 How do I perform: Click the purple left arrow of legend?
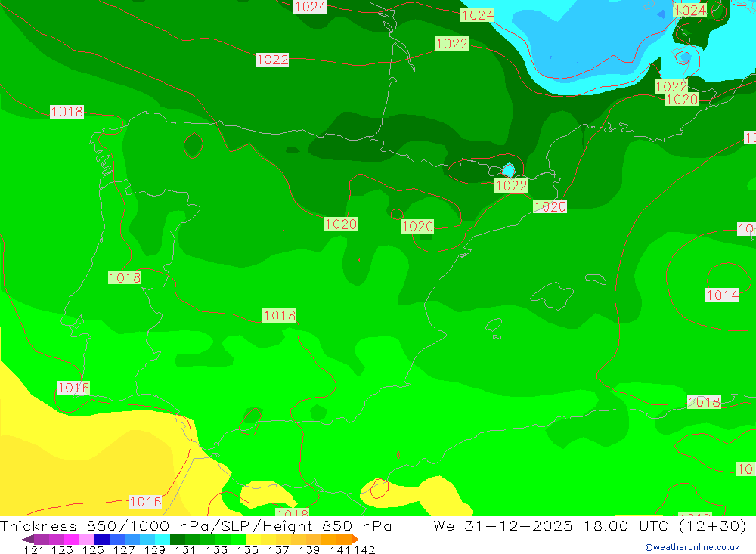point(27,539)
